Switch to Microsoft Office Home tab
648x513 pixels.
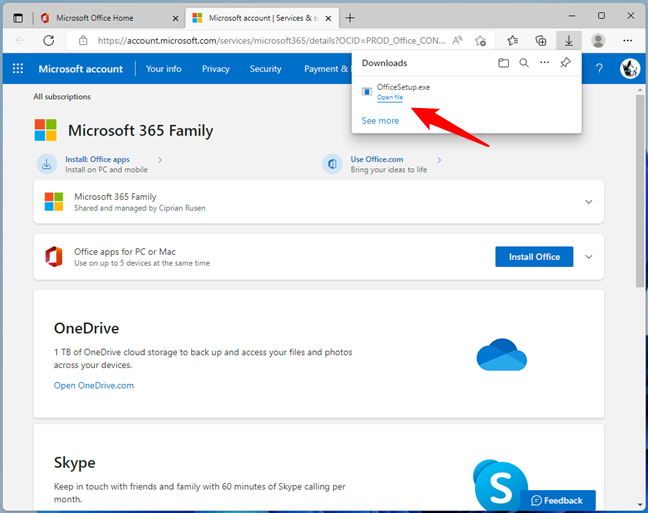[x=108, y=18]
